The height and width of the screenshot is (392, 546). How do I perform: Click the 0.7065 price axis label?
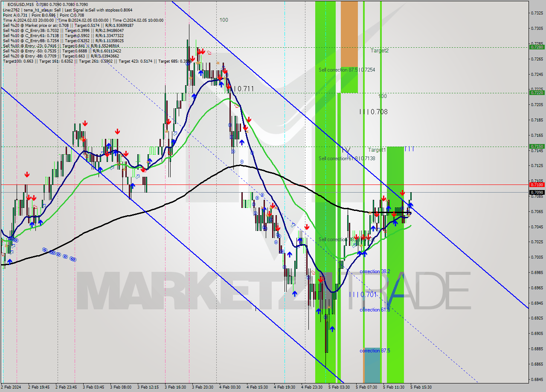tap(537, 211)
